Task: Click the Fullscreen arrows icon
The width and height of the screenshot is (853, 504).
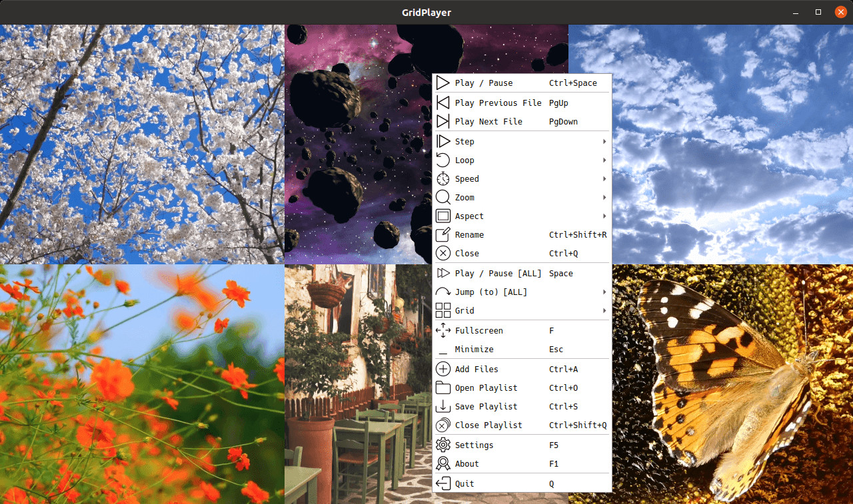Action: point(443,330)
